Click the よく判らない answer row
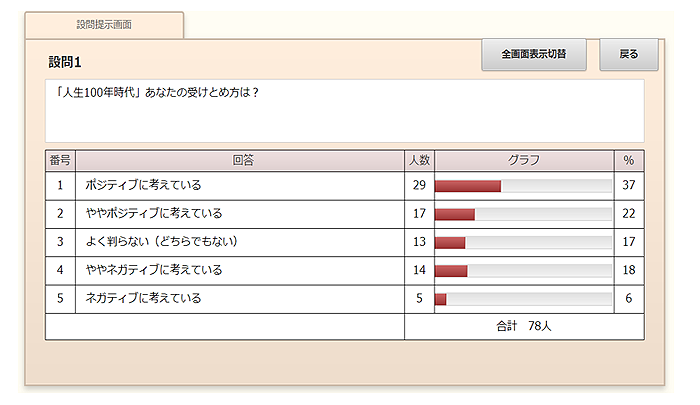The height and width of the screenshot is (405, 700). pos(160,242)
